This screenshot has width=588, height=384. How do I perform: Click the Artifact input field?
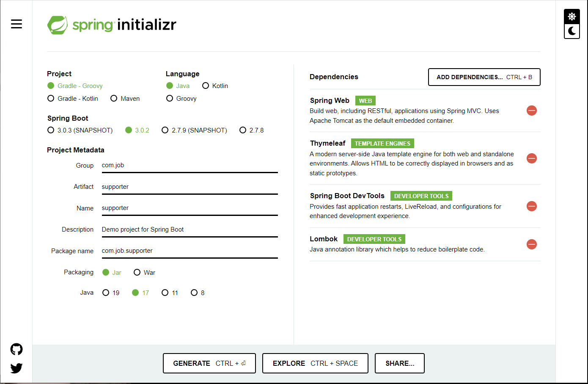[x=190, y=187]
